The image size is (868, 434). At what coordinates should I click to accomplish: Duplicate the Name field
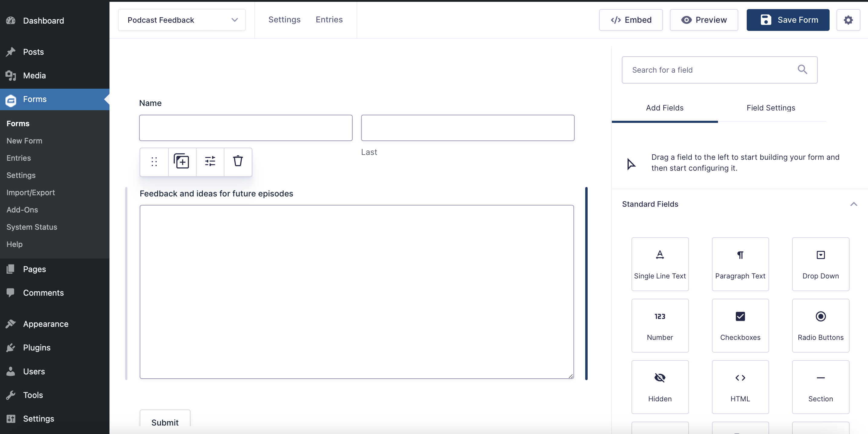[x=182, y=162]
